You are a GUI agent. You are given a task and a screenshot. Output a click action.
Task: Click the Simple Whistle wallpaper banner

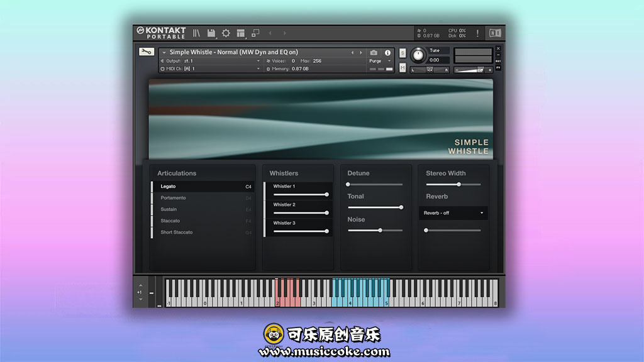tap(321, 119)
